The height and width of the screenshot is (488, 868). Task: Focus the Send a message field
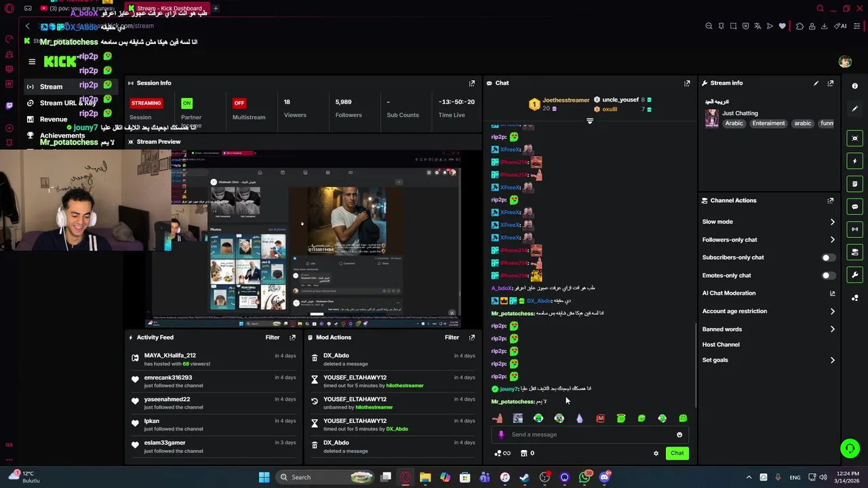point(590,435)
